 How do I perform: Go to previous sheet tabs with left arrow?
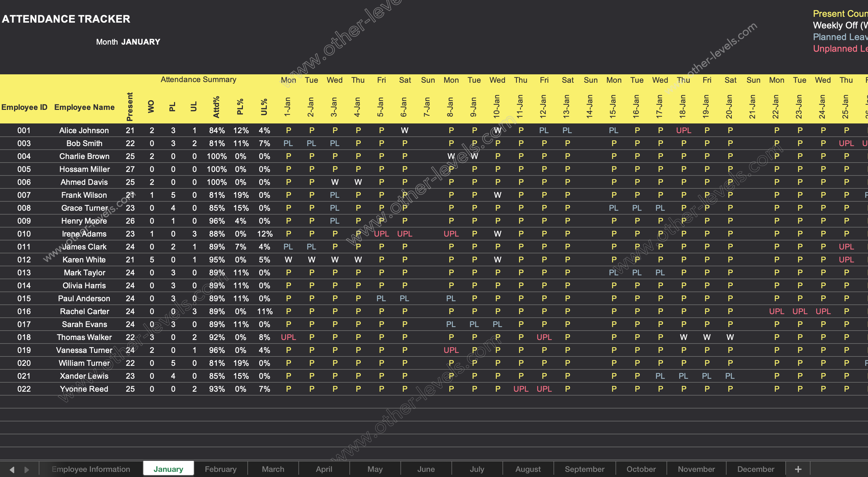[x=12, y=469]
